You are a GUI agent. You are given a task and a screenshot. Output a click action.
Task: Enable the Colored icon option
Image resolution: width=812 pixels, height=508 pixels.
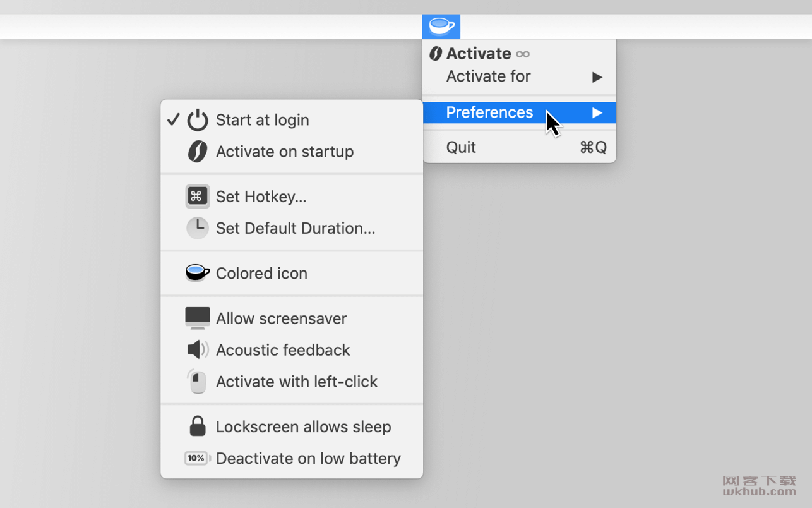[x=292, y=273]
